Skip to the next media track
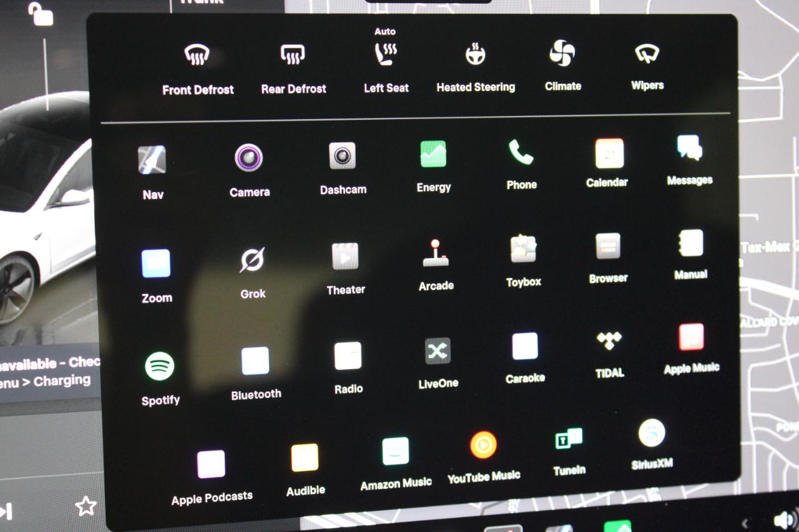The width and height of the screenshot is (799, 532). click(6, 511)
